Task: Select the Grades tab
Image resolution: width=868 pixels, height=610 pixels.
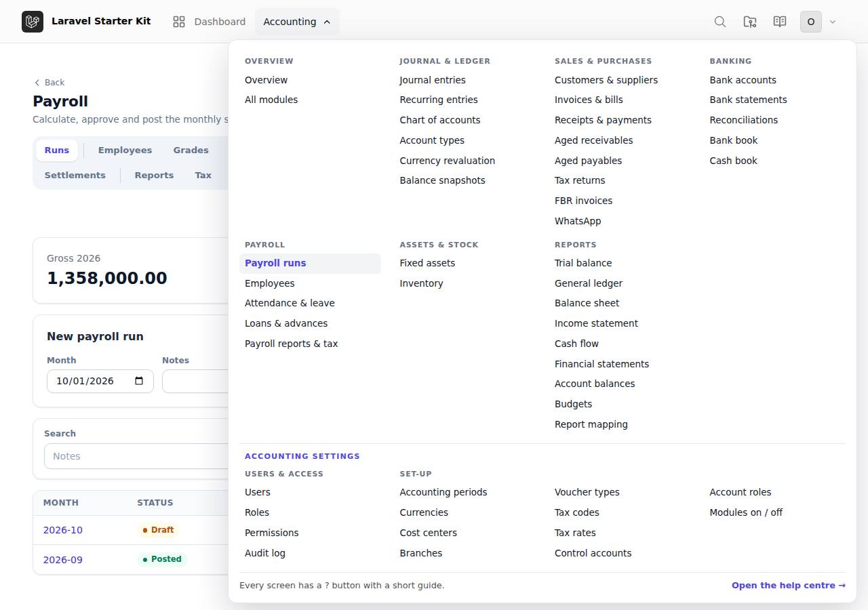Action: [x=191, y=150]
